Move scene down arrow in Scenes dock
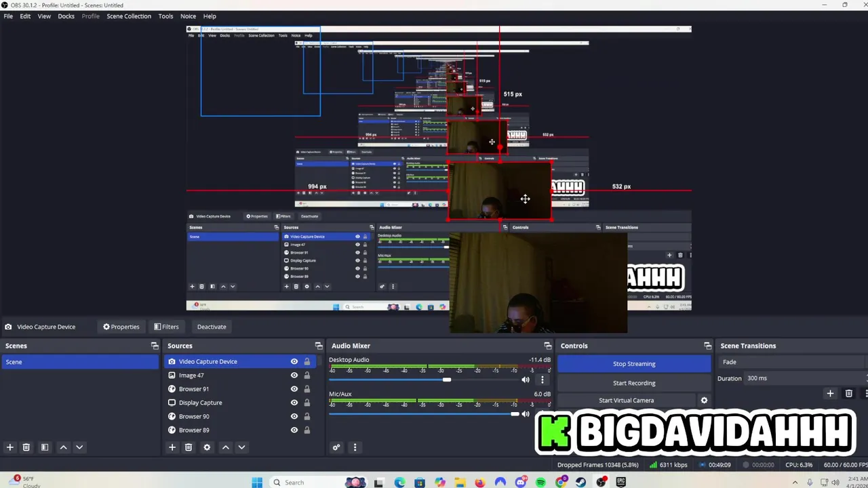This screenshot has height=488, width=868. tap(79, 447)
